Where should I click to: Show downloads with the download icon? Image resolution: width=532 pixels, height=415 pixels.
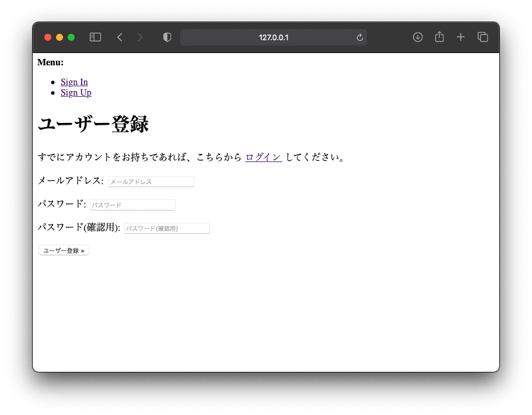pyautogui.click(x=418, y=37)
